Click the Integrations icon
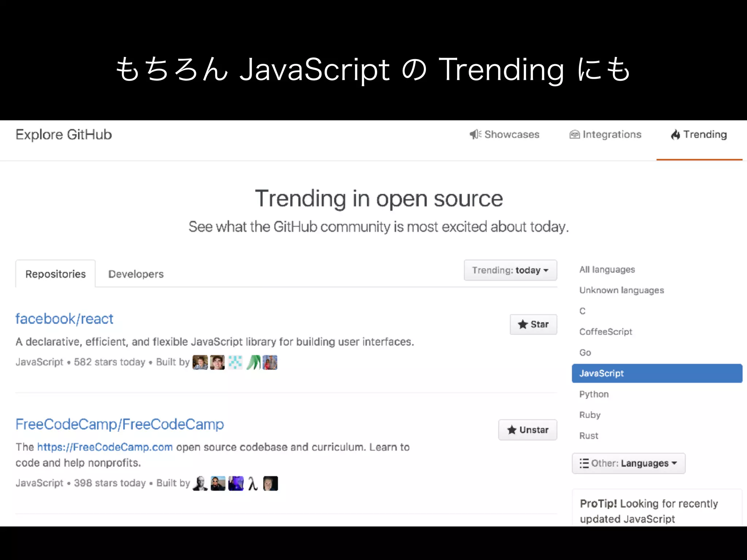 pos(574,135)
